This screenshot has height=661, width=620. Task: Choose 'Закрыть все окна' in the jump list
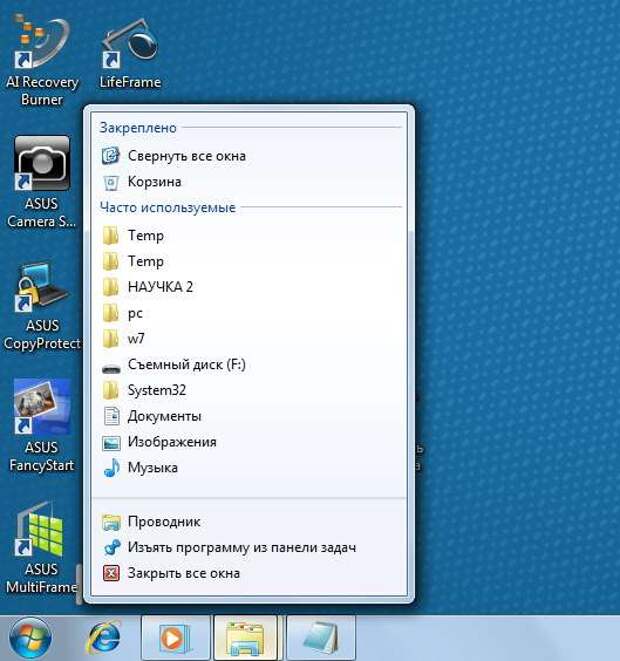[x=183, y=574]
